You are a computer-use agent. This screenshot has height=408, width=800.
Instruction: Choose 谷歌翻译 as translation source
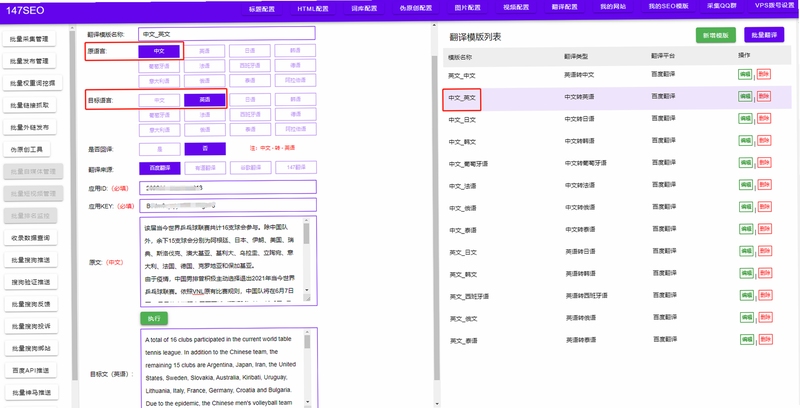251,168
